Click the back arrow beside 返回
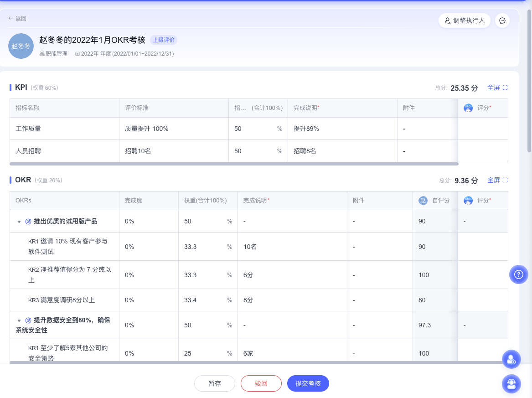This screenshot has height=398, width=532. (x=10, y=18)
